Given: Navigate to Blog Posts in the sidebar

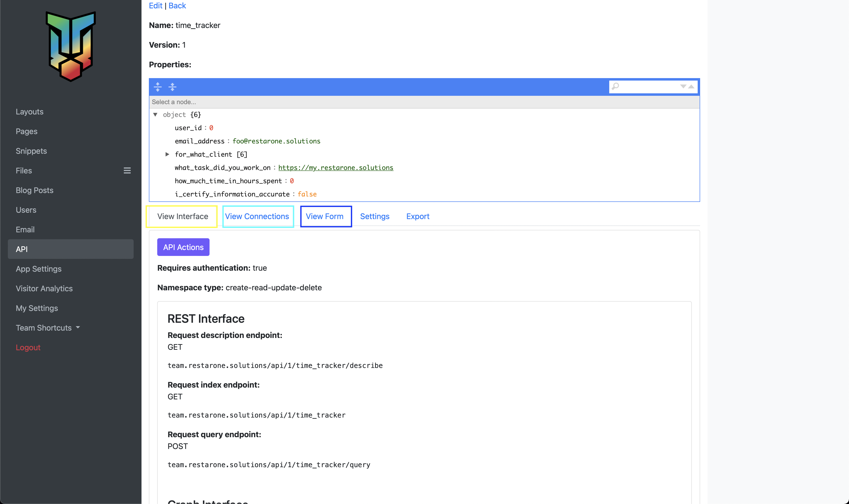Looking at the screenshot, I should (x=34, y=190).
